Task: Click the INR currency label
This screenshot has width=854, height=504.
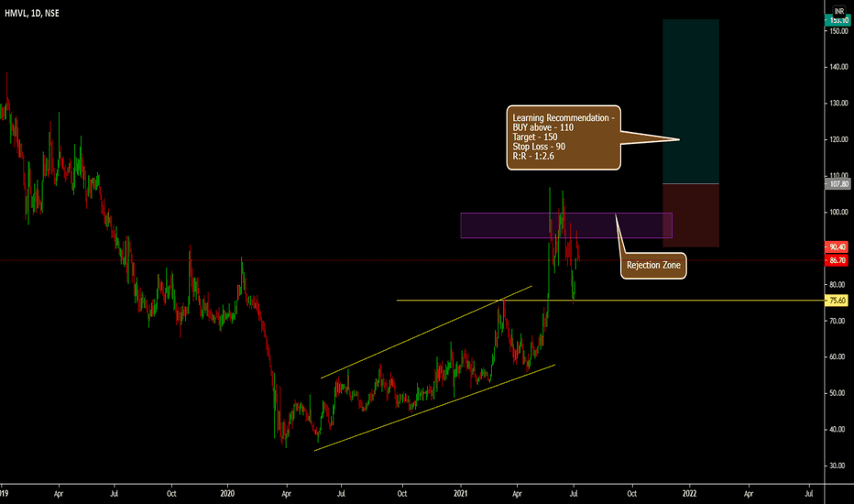Action: [838, 11]
